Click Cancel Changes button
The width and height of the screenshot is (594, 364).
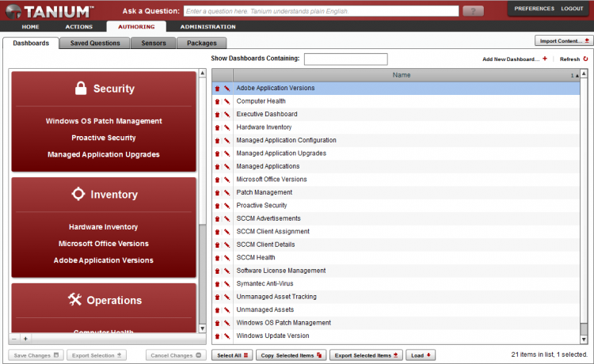point(176,355)
